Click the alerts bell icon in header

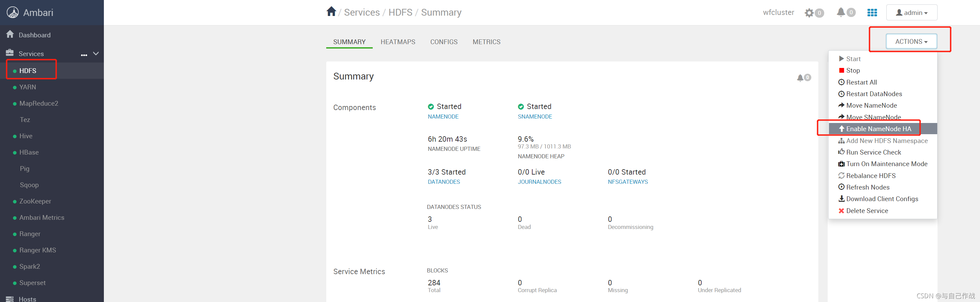(841, 13)
